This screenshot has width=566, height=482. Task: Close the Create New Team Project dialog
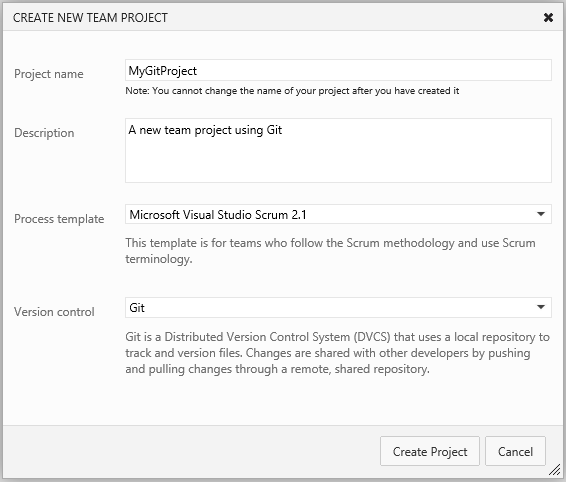pos(548,17)
